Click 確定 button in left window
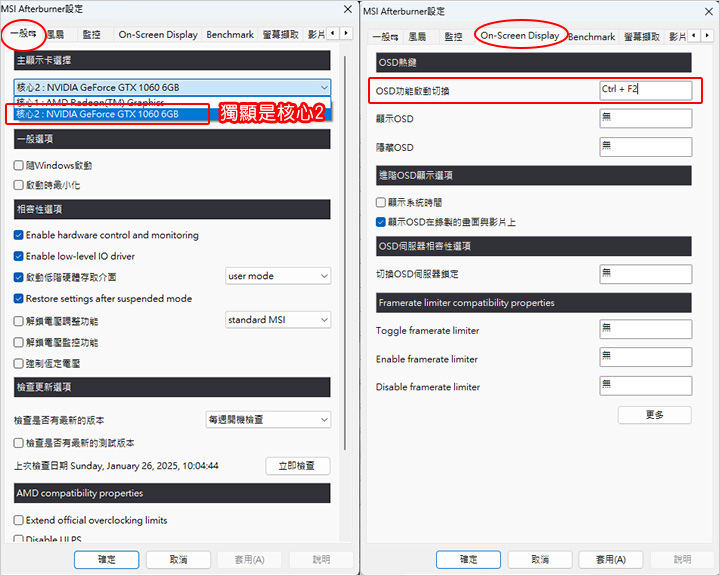720x576 pixels. coord(107,559)
